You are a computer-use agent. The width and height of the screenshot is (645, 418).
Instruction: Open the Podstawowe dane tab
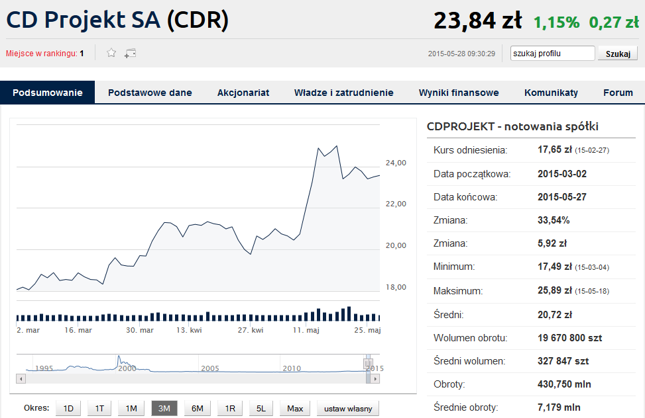(x=150, y=93)
